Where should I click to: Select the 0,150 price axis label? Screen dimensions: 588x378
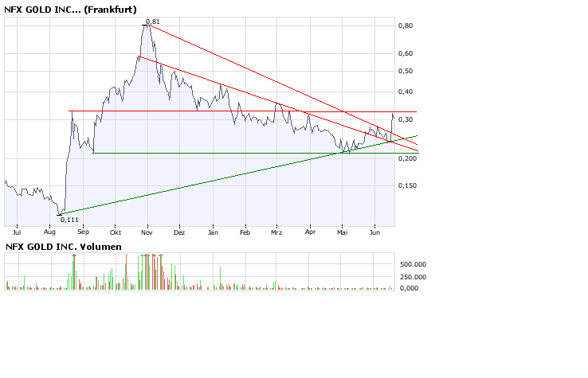[408, 185]
